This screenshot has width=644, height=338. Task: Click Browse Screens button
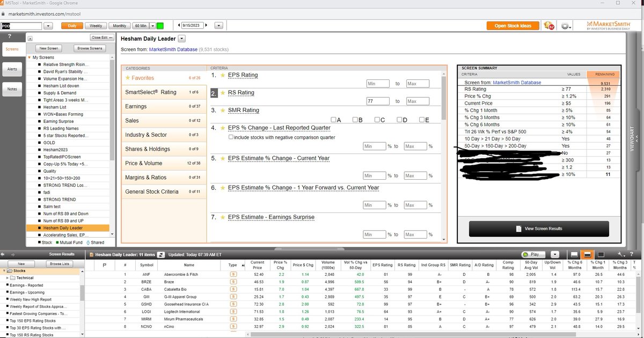click(90, 48)
